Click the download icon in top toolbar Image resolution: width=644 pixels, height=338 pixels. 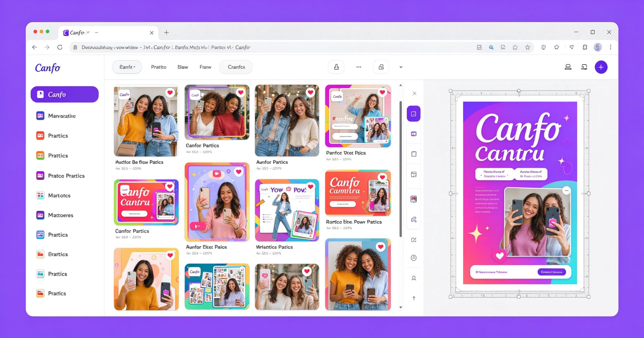336,67
